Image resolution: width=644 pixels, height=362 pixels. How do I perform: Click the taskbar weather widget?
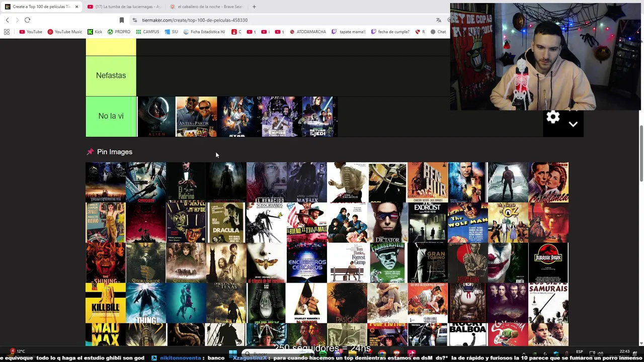[17, 351]
